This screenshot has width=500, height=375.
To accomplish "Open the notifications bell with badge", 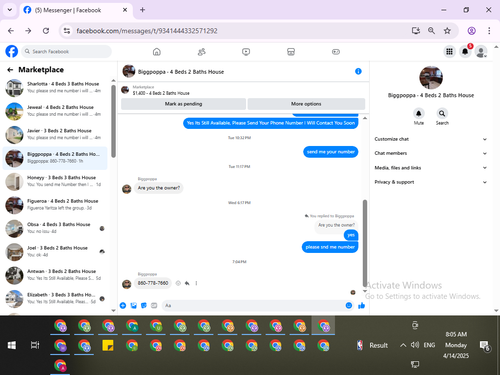I will click(465, 52).
